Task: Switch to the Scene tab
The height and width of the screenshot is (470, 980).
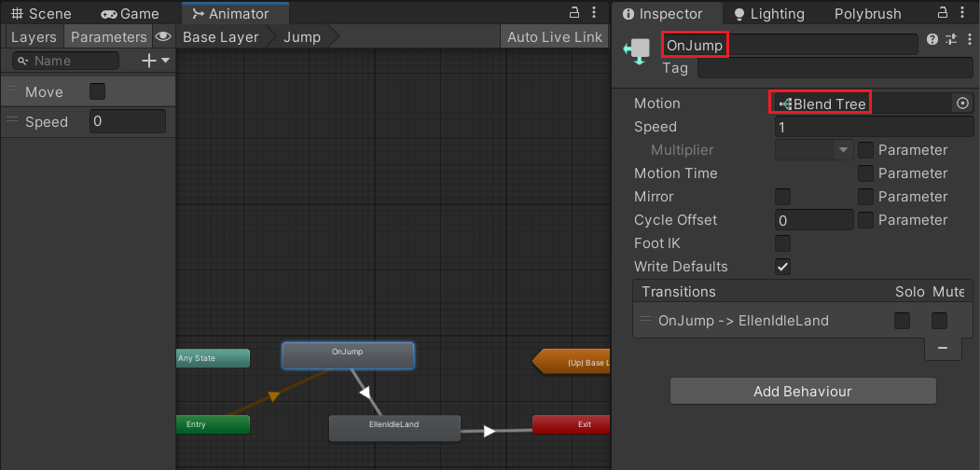Action: pos(41,13)
